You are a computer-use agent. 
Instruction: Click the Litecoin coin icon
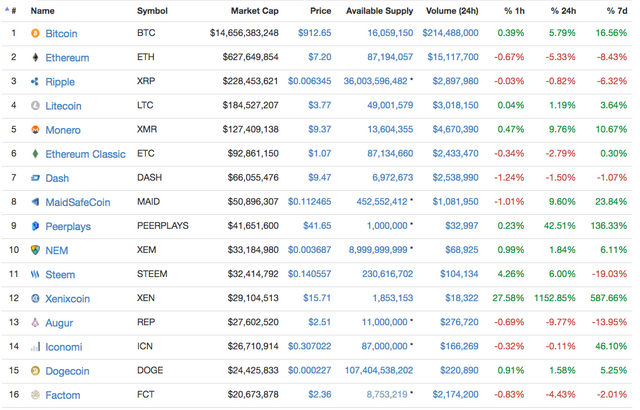[36, 106]
